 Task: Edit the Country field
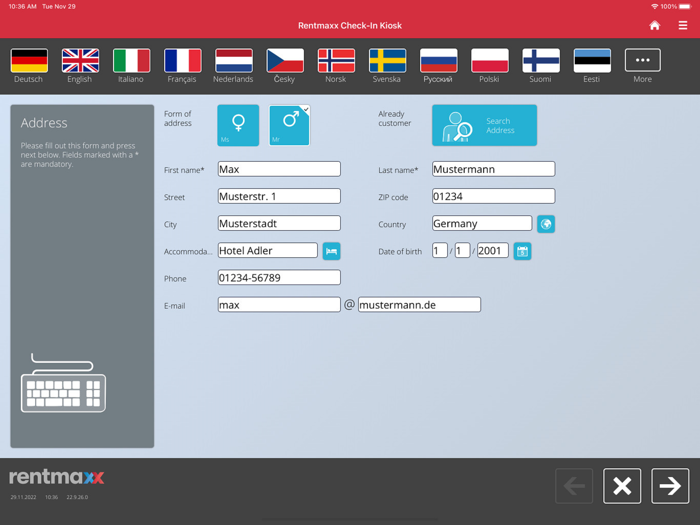coord(482,223)
